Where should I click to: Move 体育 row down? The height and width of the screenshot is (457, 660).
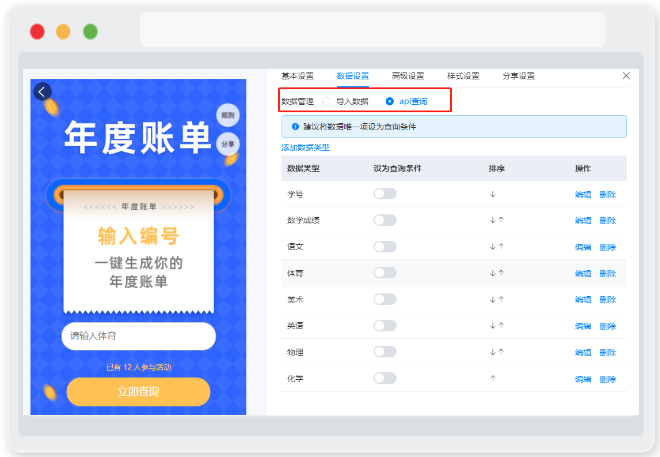pyautogui.click(x=492, y=273)
